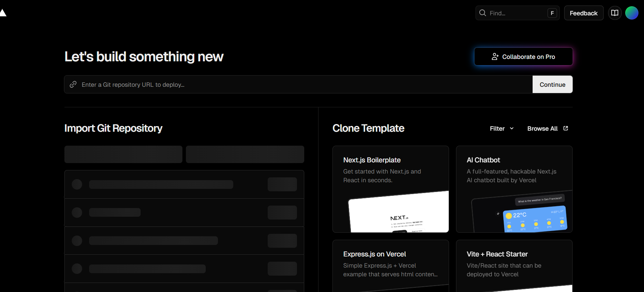Click the 'Import Git Repository' heading
This screenshot has height=292, width=644.
click(x=113, y=128)
